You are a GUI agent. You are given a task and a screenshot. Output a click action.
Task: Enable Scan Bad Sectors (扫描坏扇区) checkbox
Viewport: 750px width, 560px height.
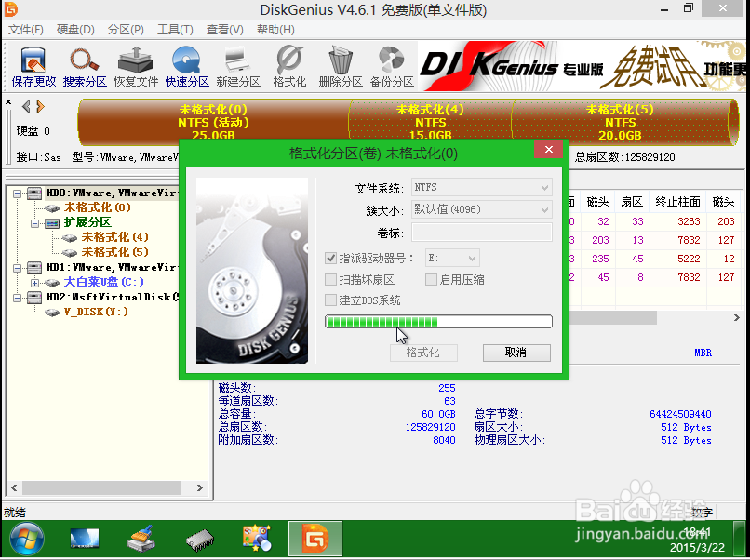click(x=330, y=279)
